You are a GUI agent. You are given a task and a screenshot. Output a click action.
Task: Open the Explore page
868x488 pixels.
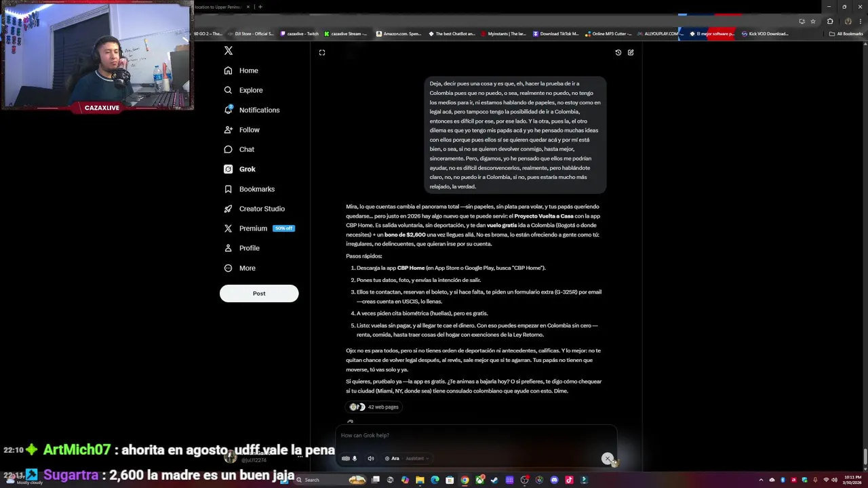click(x=243, y=90)
